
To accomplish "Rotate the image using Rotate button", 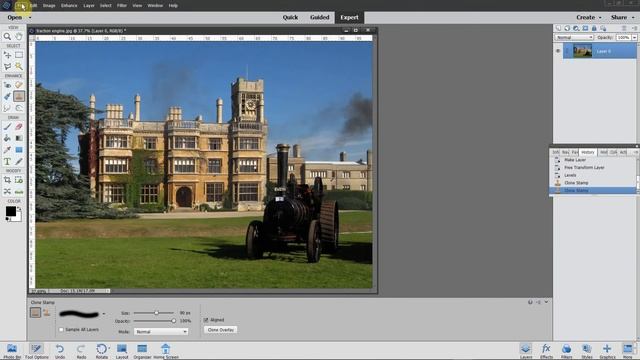I will (x=102, y=351).
